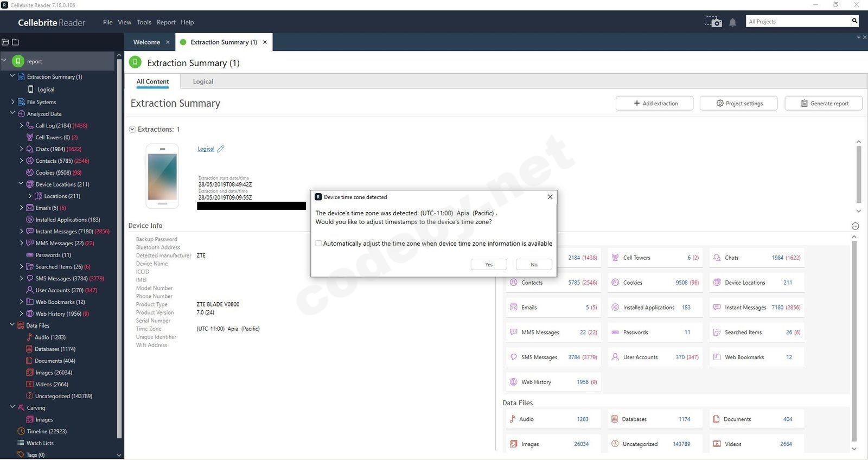Screen dimensions: 868x460
Task: Click the SMS Messages summary card
Action: 553,357
